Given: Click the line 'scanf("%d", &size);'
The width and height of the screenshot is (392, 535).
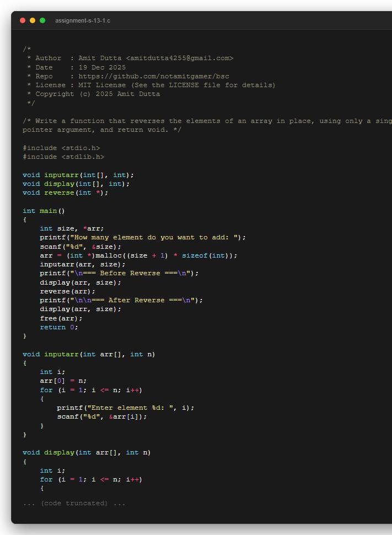Looking at the screenshot, I should pos(80,247).
